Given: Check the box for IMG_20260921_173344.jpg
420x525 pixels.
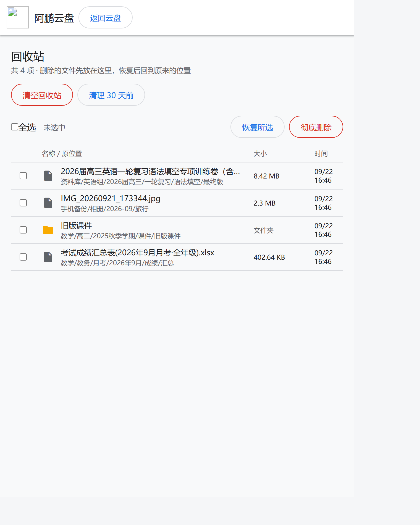Looking at the screenshot, I should (23, 203).
